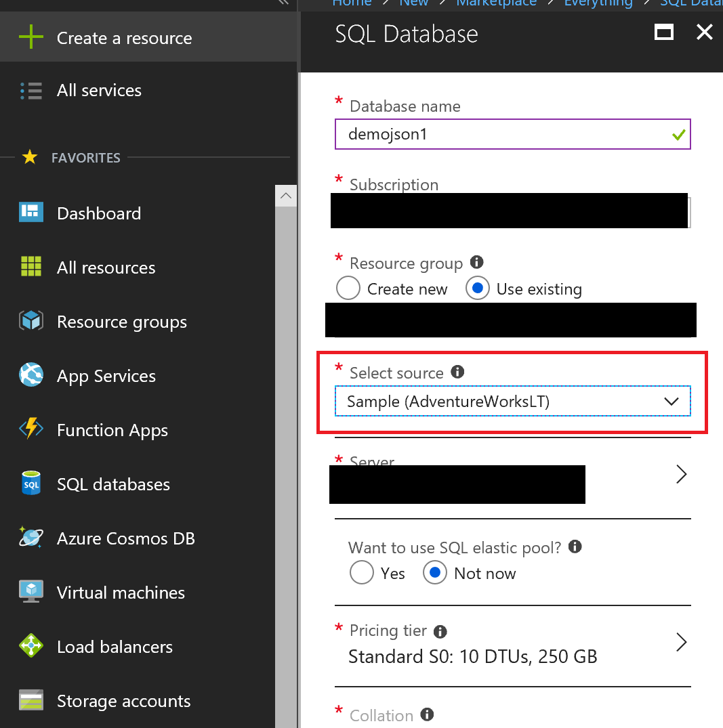Open the Create a resource menu item
This screenshot has height=728, width=723.
(148, 38)
